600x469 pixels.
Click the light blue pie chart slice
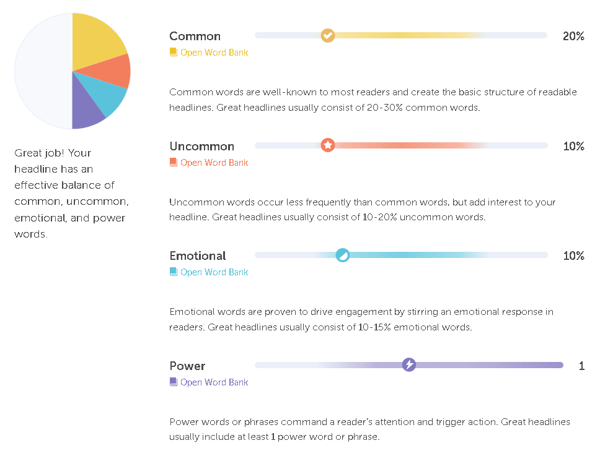click(105, 94)
